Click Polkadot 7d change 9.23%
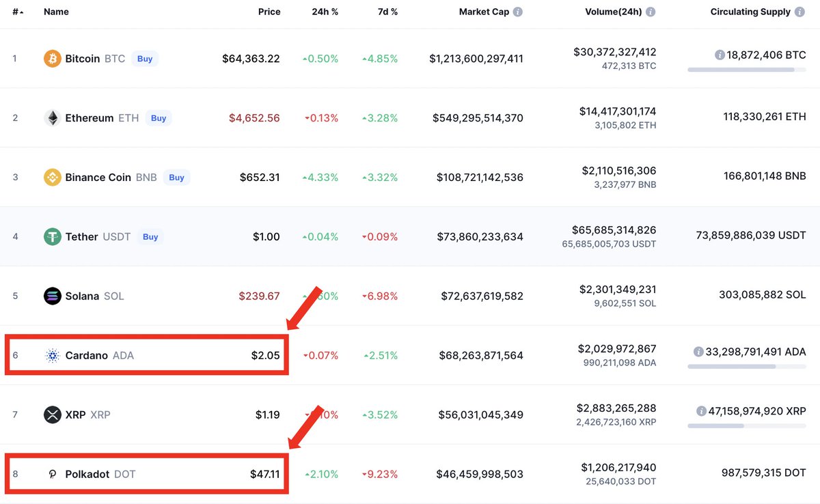Screen dimensions: 820x504 pyautogui.click(x=380, y=474)
